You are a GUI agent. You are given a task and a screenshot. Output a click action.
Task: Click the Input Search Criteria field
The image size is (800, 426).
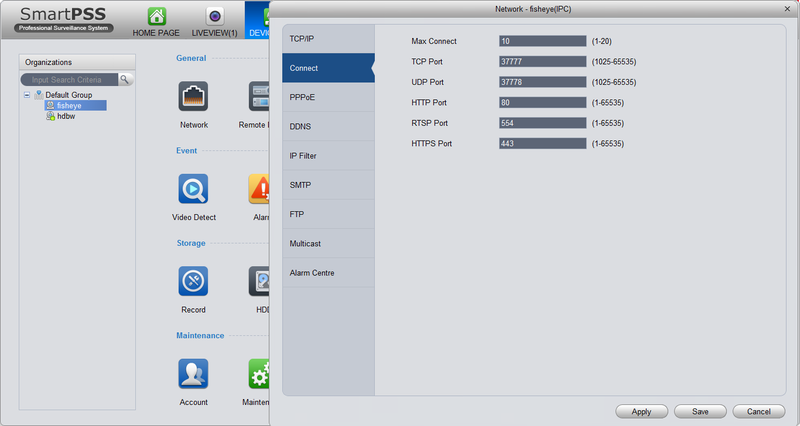pos(69,80)
